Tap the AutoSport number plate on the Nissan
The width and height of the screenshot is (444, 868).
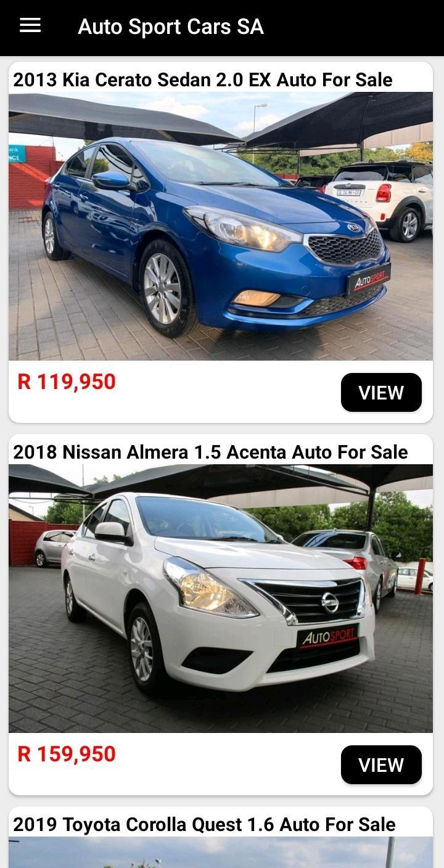point(327,636)
